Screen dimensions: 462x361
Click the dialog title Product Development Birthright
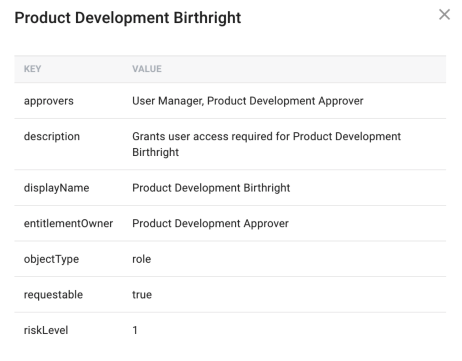(128, 18)
